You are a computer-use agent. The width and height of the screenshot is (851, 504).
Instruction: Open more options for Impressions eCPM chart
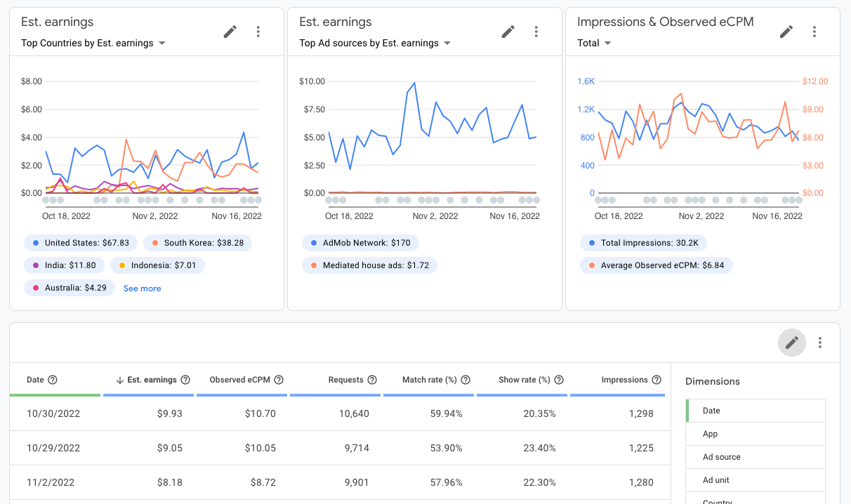tap(814, 32)
